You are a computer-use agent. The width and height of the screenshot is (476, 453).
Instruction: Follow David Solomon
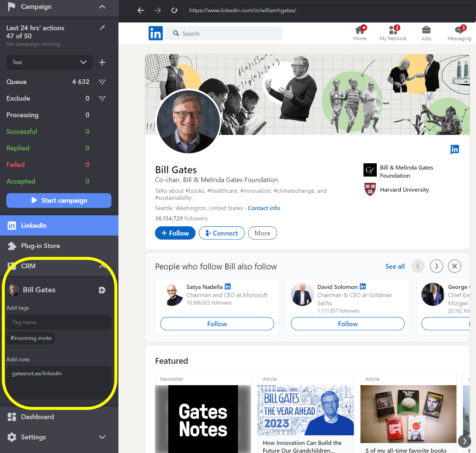pyautogui.click(x=348, y=324)
